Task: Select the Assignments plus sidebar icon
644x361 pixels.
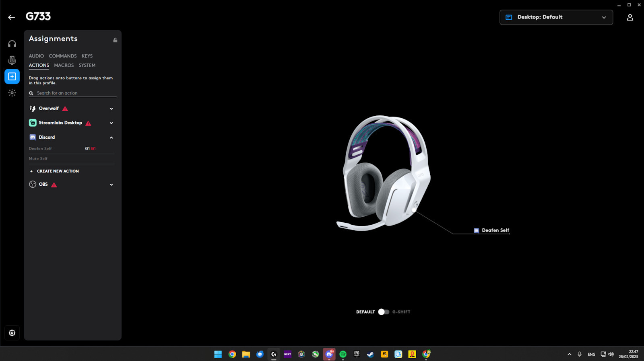Action: coord(12,76)
